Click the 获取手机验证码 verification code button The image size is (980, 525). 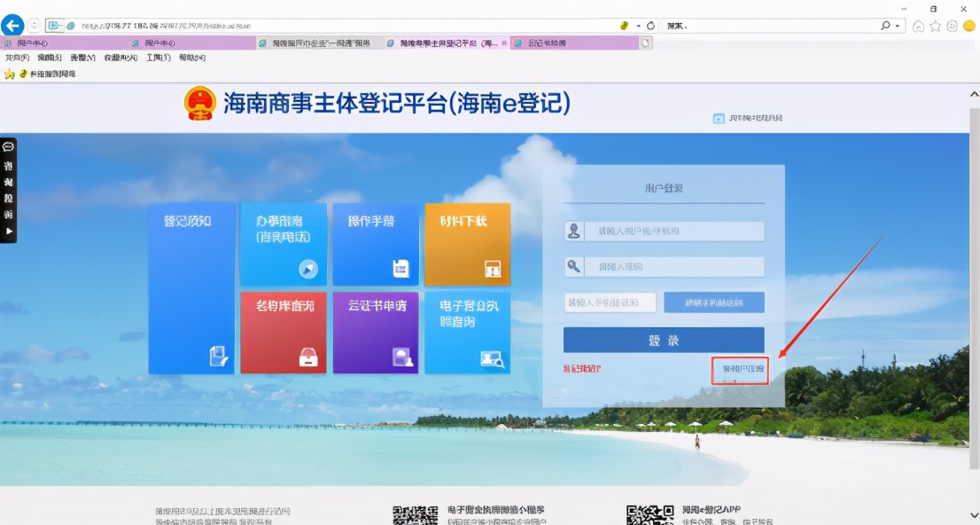713,302
